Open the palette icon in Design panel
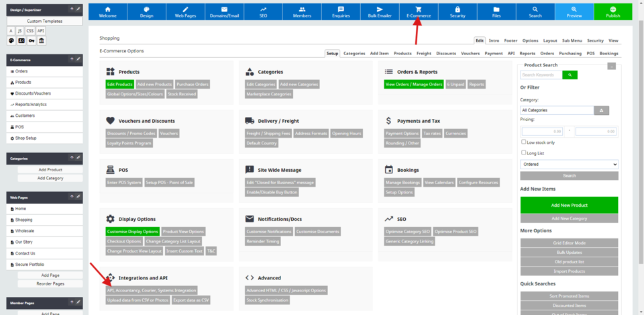The height and width of the screenshot is (315, 644). (x=11, y=40)
